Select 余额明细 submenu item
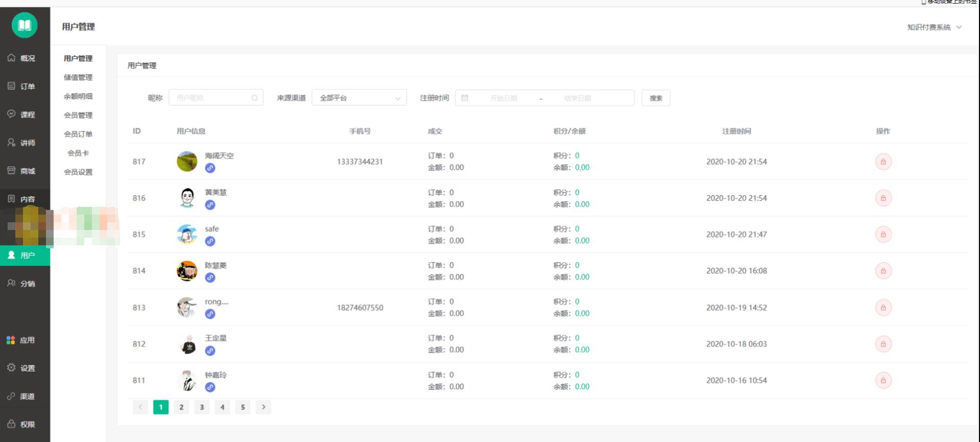The image size is (980, 442). (x=78, y=96)
